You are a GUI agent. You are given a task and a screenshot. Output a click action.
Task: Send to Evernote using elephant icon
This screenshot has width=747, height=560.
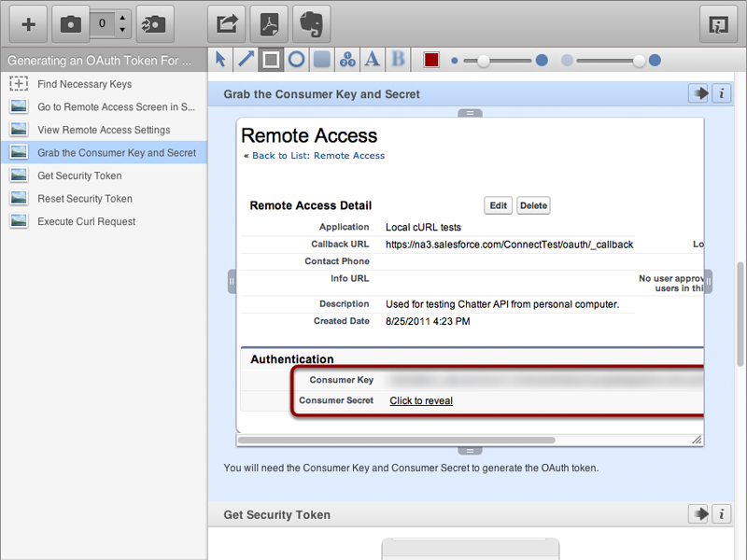312,24
